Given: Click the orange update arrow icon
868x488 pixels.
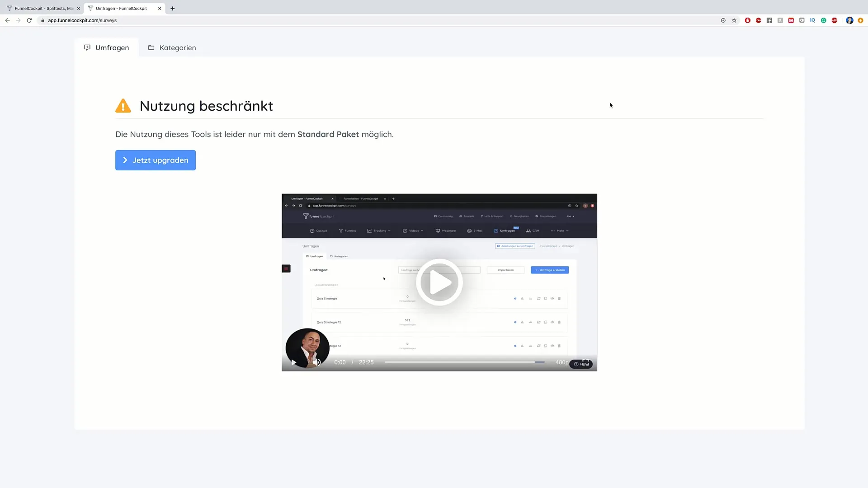Looking at the screenshot, I should (861, 20).
